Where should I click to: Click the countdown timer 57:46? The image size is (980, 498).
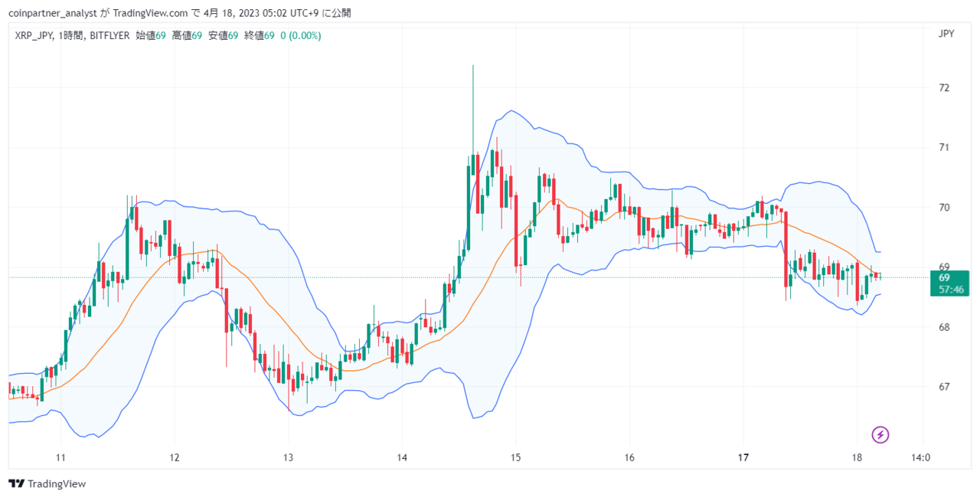point(950,290)
